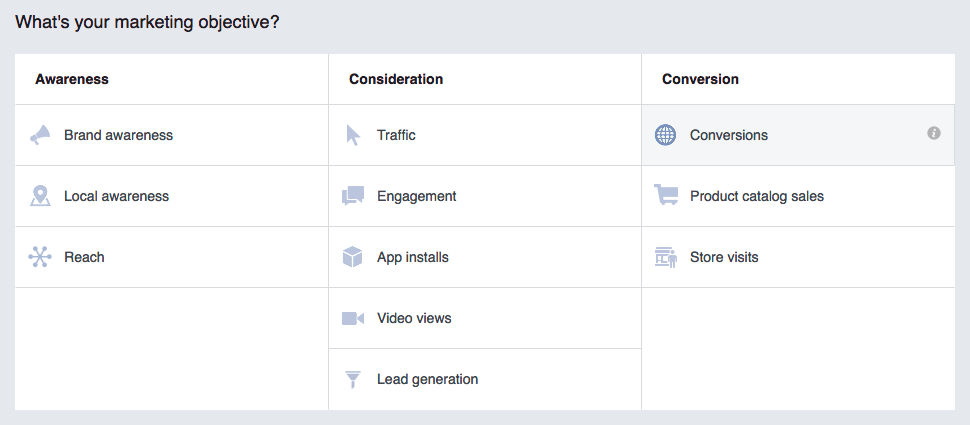Viewport: 970px width, 425px height.
Task: Click the storefront icon for Store visits
Action: 665,257
